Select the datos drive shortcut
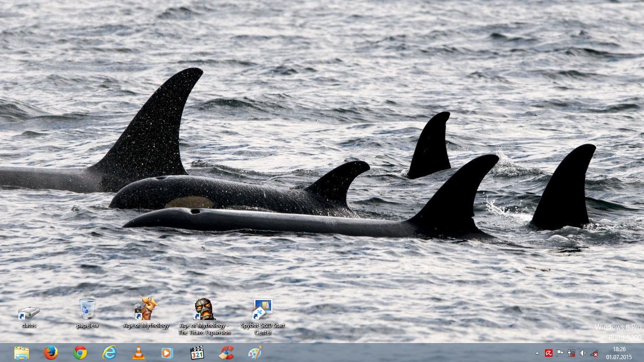 pos(29,313)
